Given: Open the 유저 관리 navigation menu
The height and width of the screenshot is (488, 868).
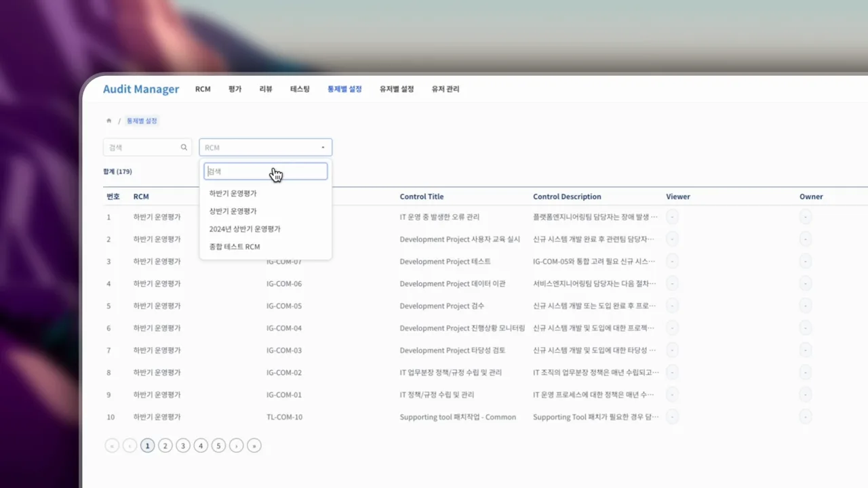Looking at the screenshot, I should click(446, 89).
